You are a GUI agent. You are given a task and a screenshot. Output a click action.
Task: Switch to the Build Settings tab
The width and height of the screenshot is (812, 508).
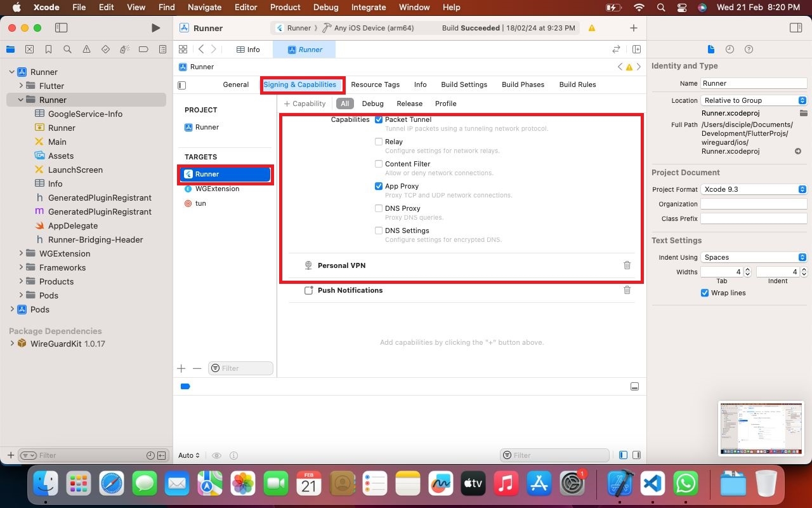click(464, 84)
